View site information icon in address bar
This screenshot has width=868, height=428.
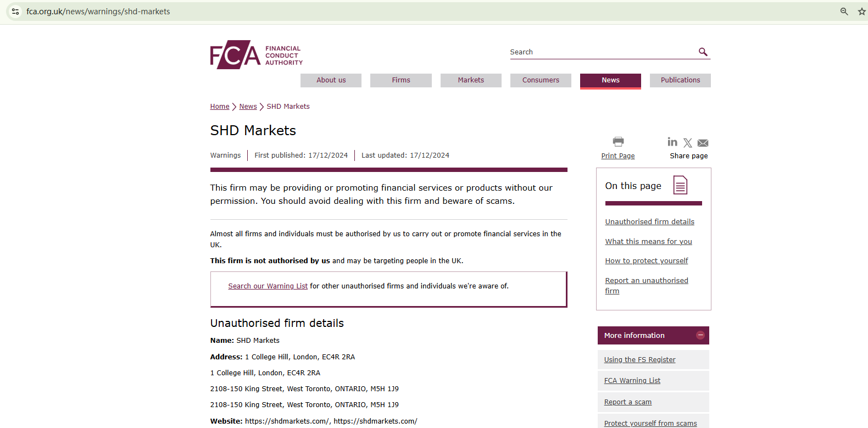pyautogui.click(x=15, y=12)
